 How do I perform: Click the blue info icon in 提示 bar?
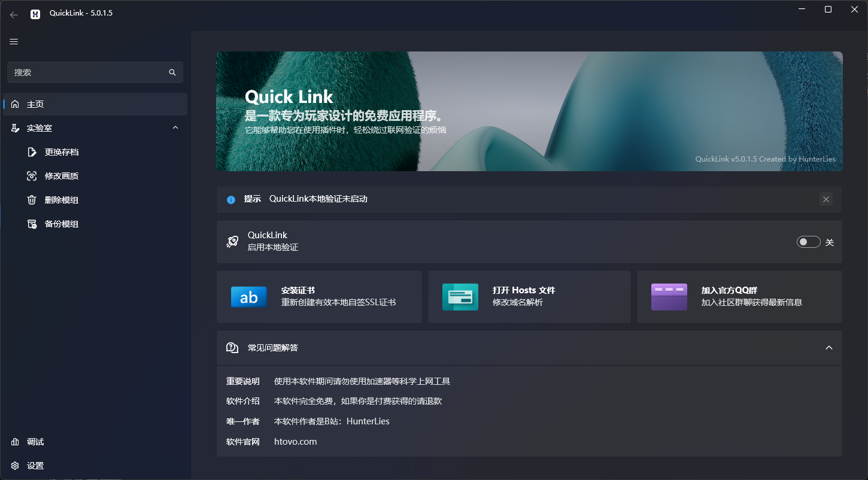(x=231, y=199)
